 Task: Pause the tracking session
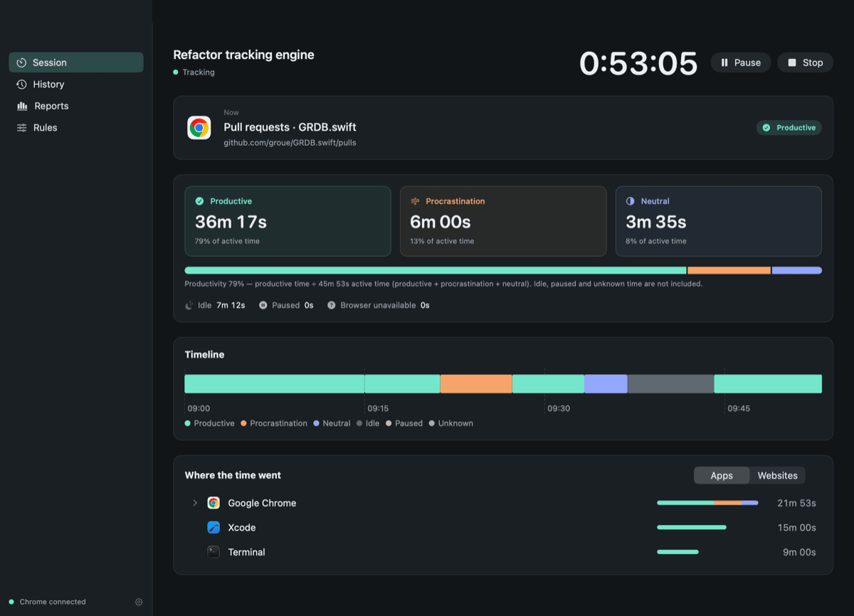tap(741, 63)
